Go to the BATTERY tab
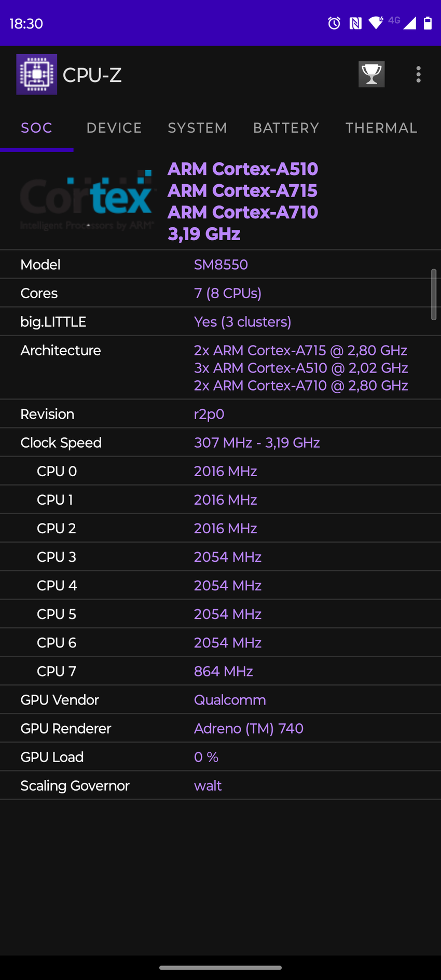 tap(286, 128)
